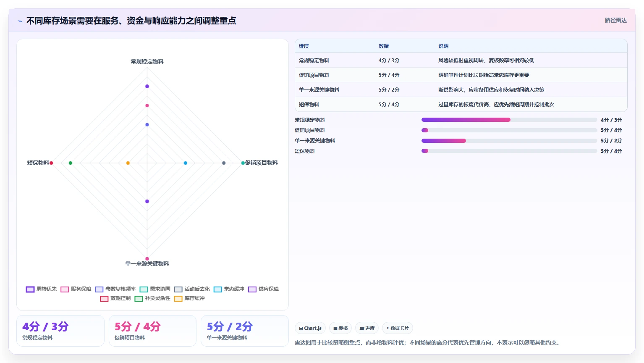Toggle the 周转优先 legend series

click(x=42, y=289)
